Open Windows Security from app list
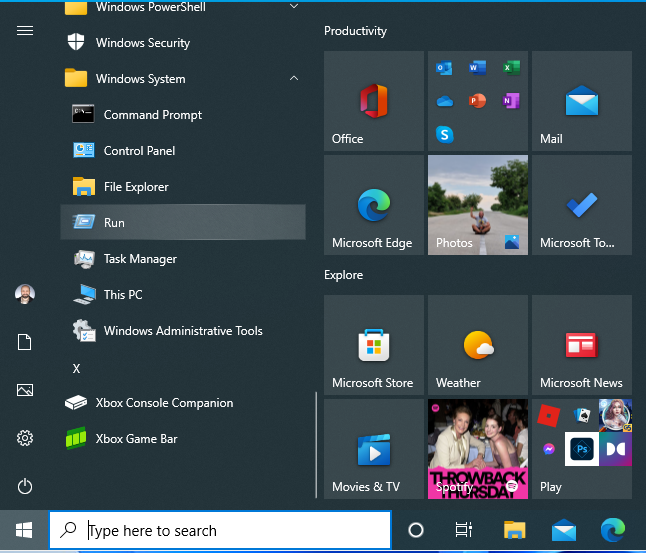646x553 pixels. [x=183, y=42]
